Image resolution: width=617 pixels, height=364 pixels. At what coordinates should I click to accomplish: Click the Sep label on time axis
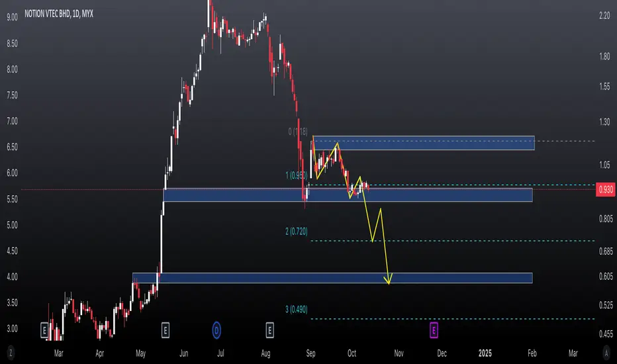tap(310, 353)
